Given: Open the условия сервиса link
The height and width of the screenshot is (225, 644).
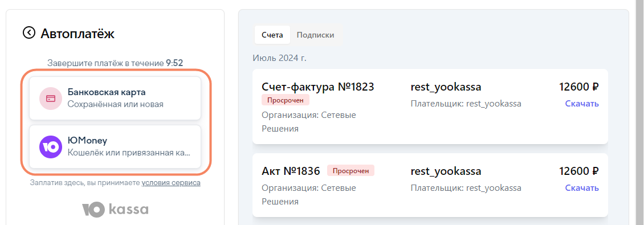Looking at the screenshot, I should pyautogui.click(x=171, y=183).
